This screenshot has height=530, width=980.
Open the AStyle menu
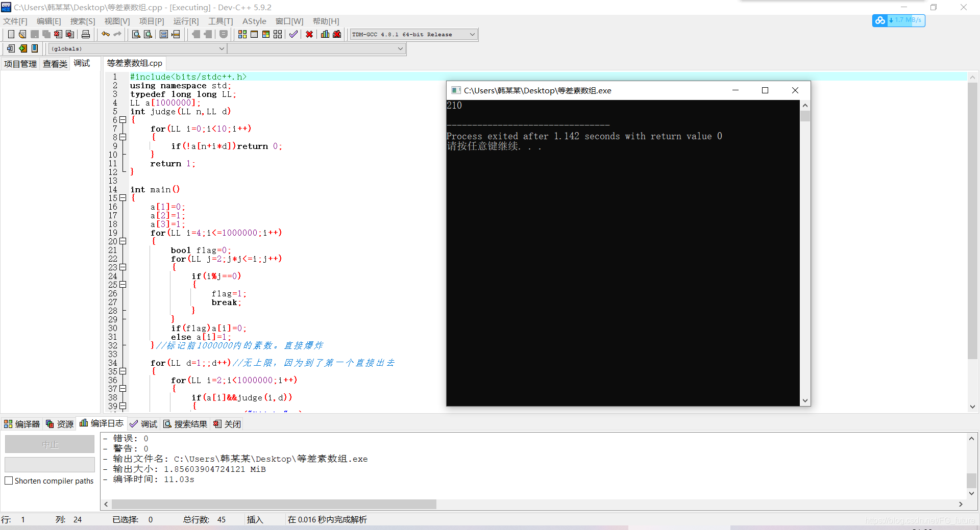click(254, 21)
